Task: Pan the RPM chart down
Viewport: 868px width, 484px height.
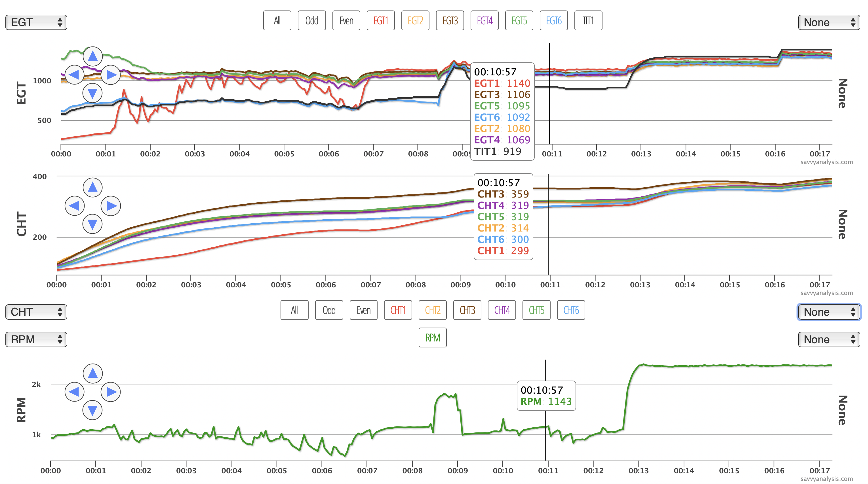Action: (x=93, y=410)
